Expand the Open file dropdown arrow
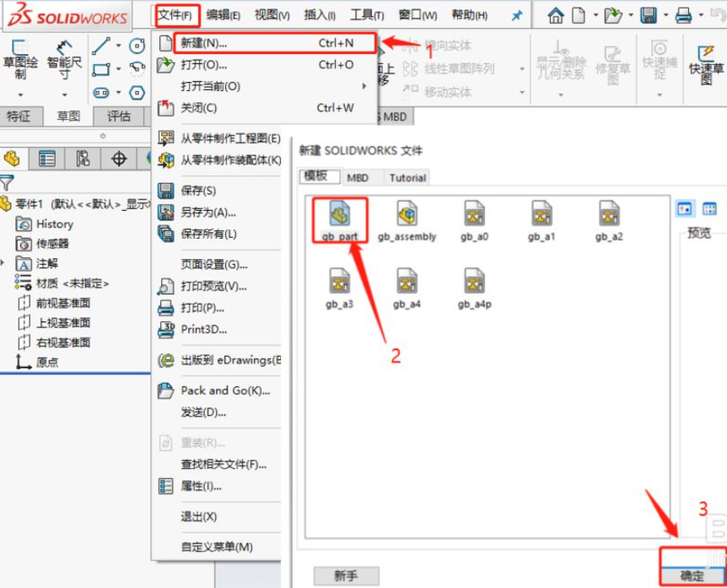 (631, 15)
